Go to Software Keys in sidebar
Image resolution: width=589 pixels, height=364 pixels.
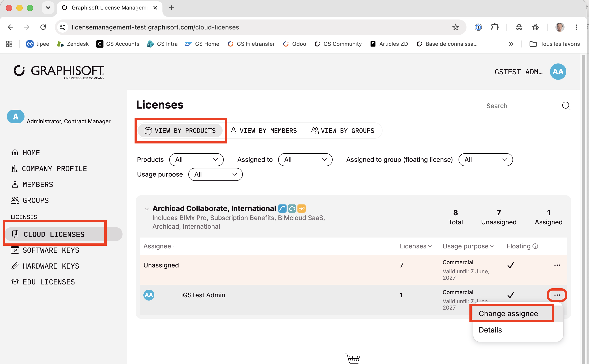click(x=51, y=250)
